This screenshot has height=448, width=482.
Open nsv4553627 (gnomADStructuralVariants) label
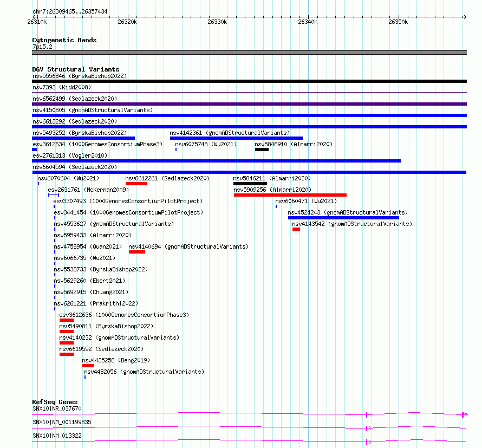tap(114, 224)
